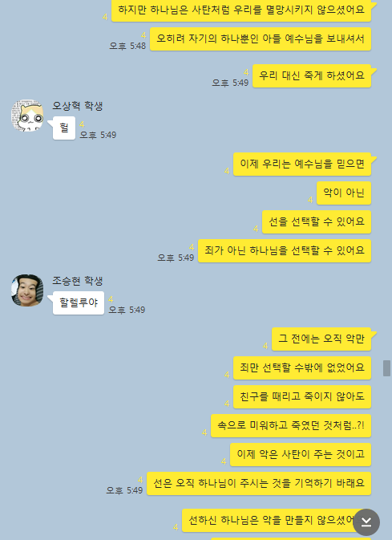
Task: Open 오상혁 학생 cat profile picture
Action: point(27,116)
